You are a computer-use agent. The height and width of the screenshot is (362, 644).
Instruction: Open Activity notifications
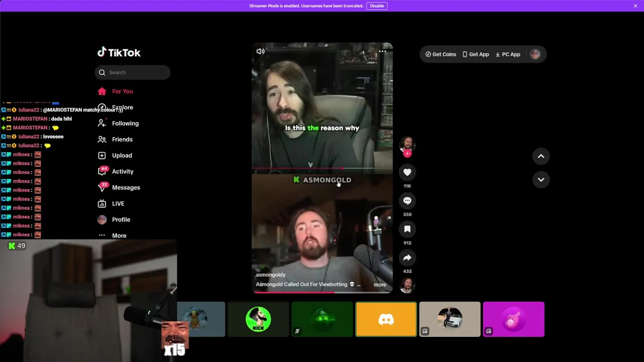click(x=123, y=171)
